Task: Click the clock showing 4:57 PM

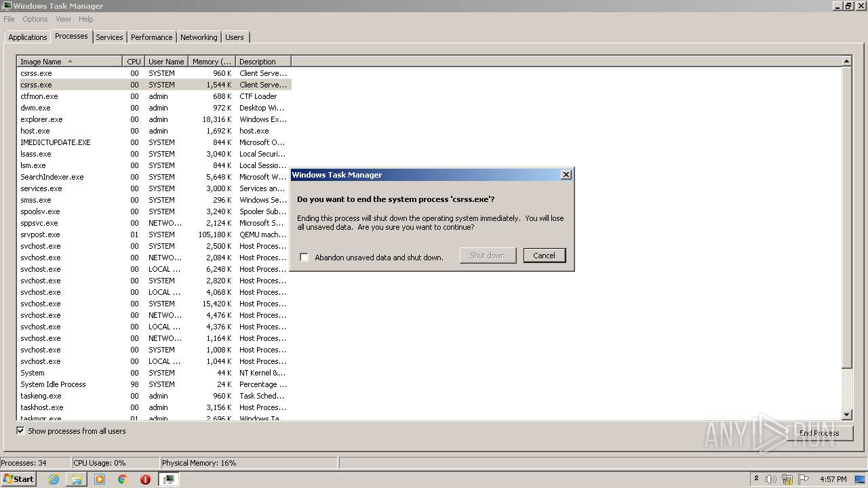Action: click(x=833, y=479)
